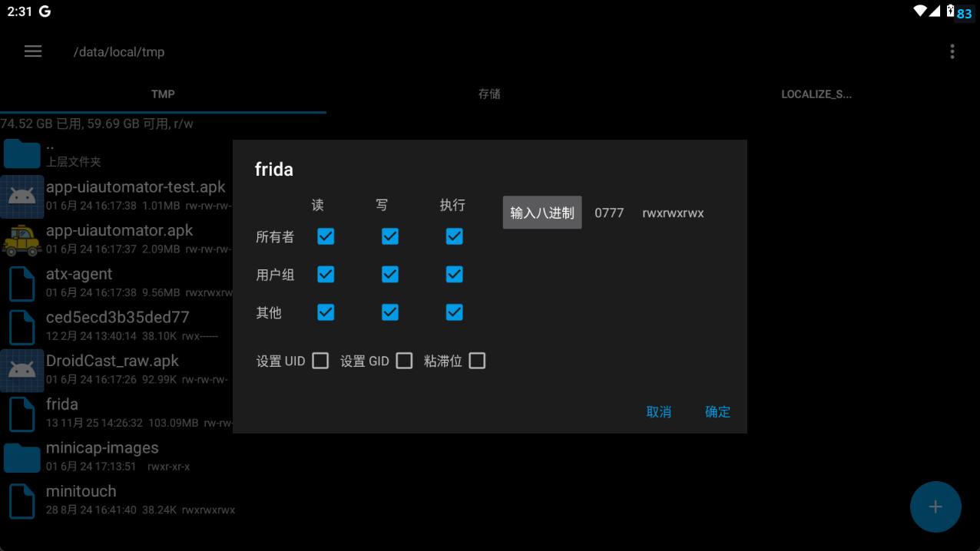Viewport: 980px width, 551px height.
Task: Click the 0777 octal value
Action: 609,213
